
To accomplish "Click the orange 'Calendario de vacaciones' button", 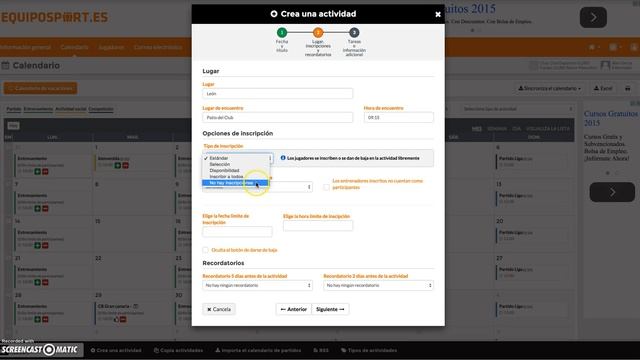I will [x=40, y=88].
